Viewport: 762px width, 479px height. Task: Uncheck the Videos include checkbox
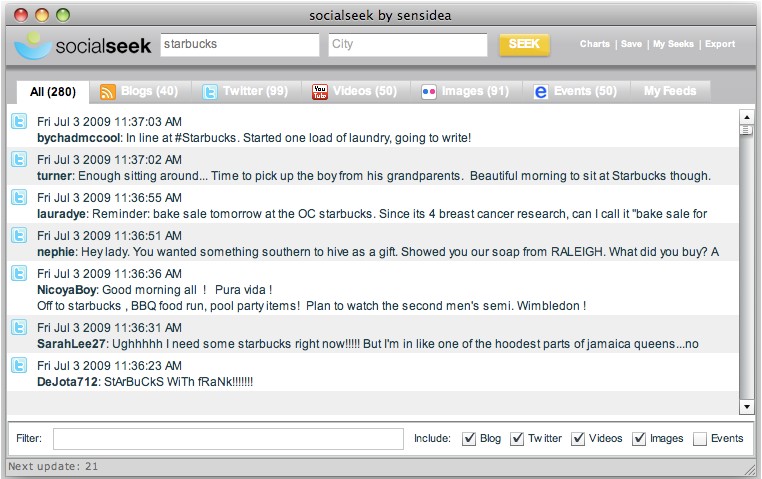(x=578, y=439)
